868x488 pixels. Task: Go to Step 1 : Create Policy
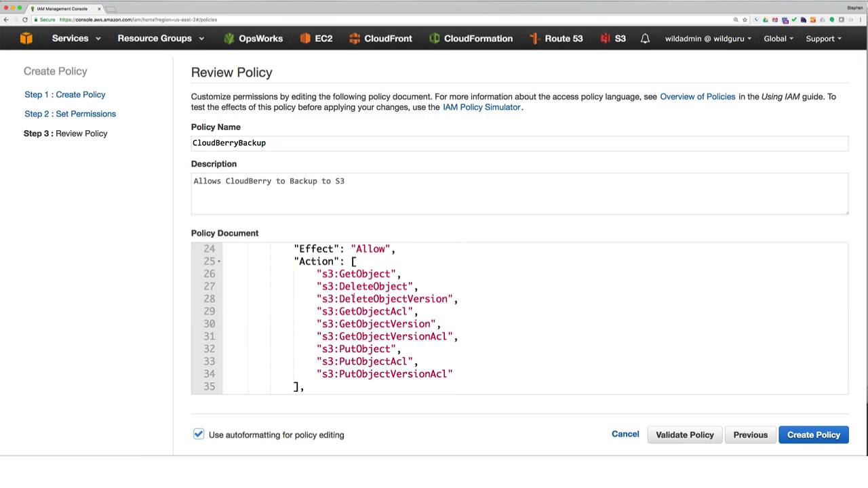[x=65, y=95]
